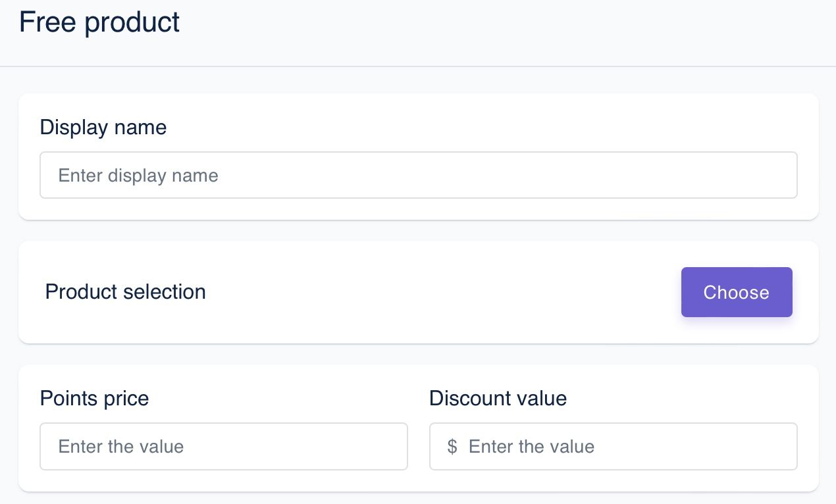Click "Enter the value" placeholder under Discount value
The image size is (836, 504).
531,447
